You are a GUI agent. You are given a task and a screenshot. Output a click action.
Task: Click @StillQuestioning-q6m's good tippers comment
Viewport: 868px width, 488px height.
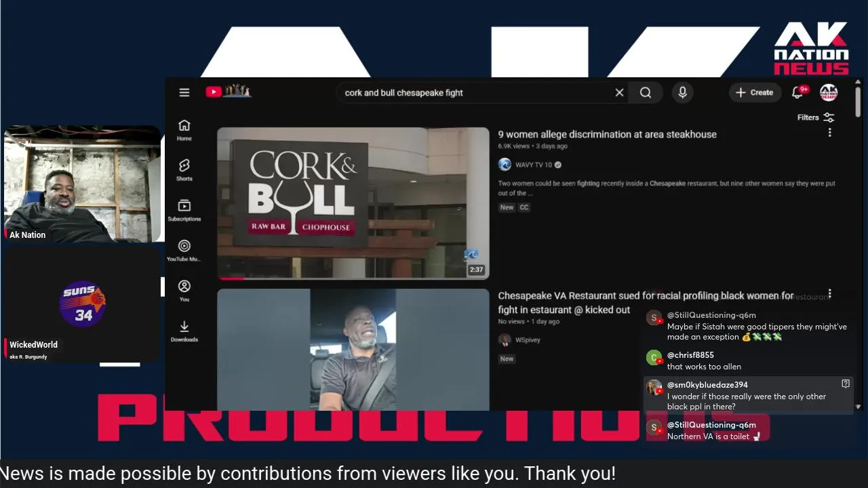(748, 326)
